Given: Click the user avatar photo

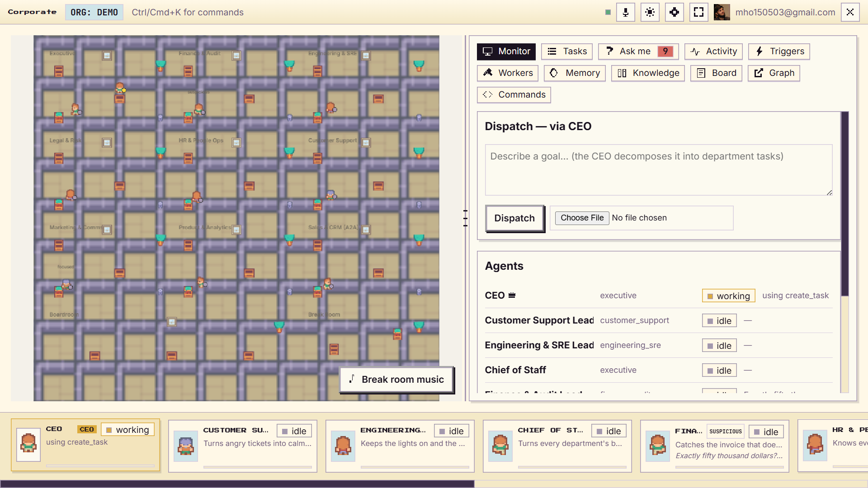Looking at the screenshot, I should point(722,12).
